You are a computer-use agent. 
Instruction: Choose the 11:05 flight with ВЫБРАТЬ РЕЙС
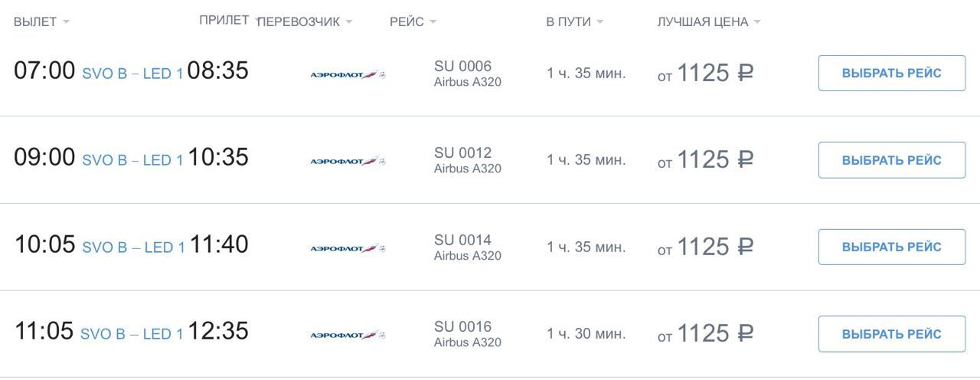click(892, 334)
